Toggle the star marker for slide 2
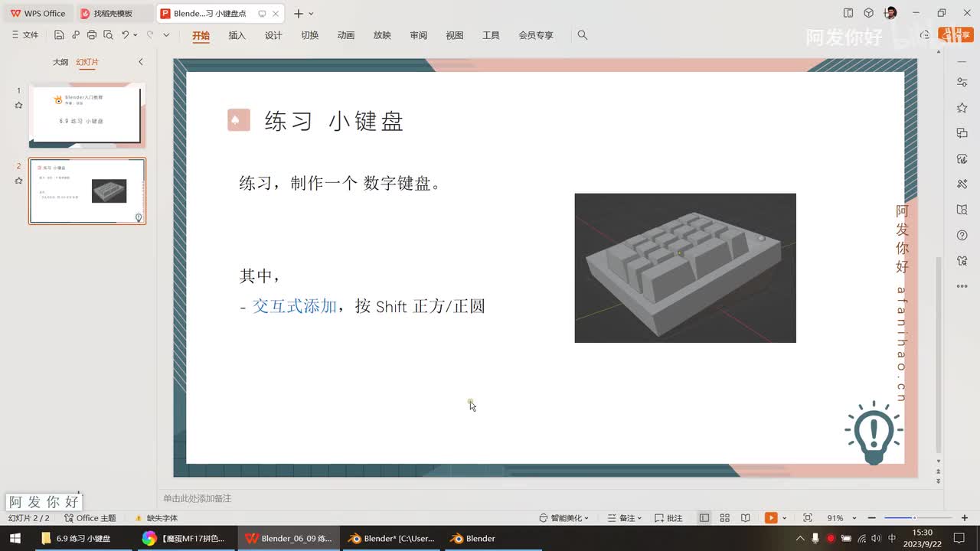Image resolution: width=980 pixels, height=551 pixels. click(x=18, y=181)
